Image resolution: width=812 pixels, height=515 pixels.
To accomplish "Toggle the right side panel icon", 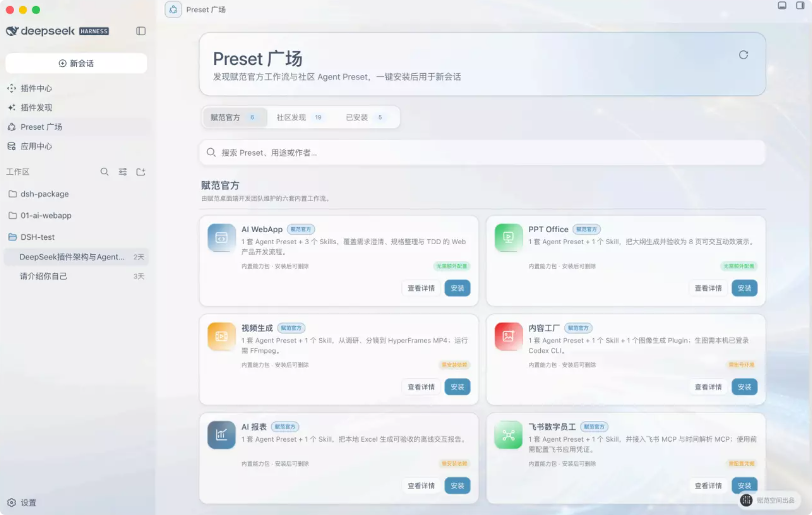I will coord(800,6).
